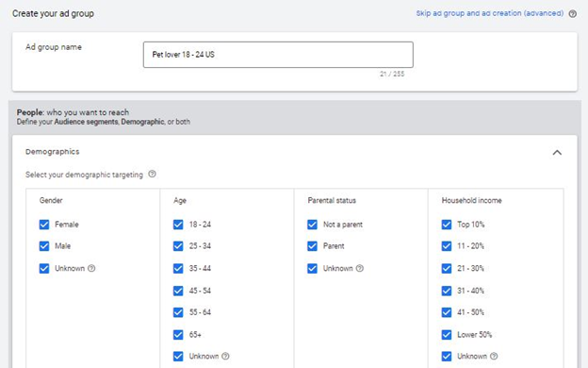Image resolution: width=588 pixels, height=368 pixels.
Task: Deselect the 31 - 40% income checkbox
Action: click(x=447, y=291)
